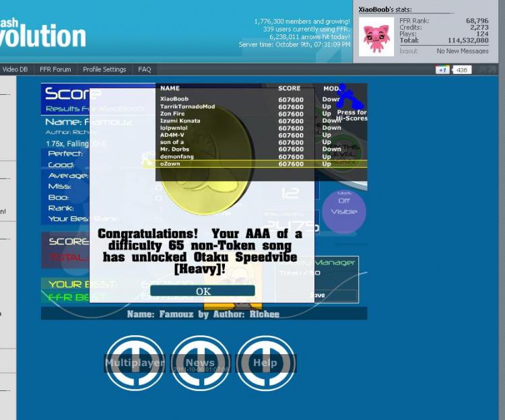Viewport: 505px width, 420px height.
Task: Click OK on the congratulations dialog
Action: coord(203,291)
